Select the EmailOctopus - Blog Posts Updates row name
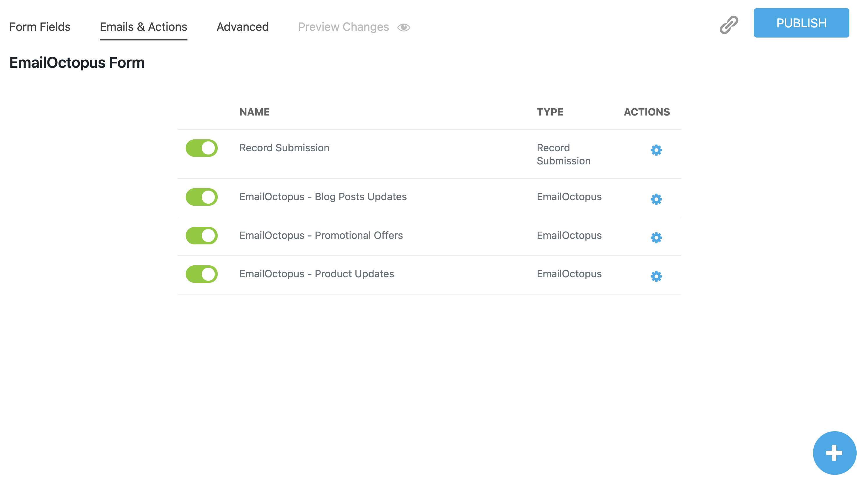The width and height of the screenshot is (868, 483). coord(323,197)
